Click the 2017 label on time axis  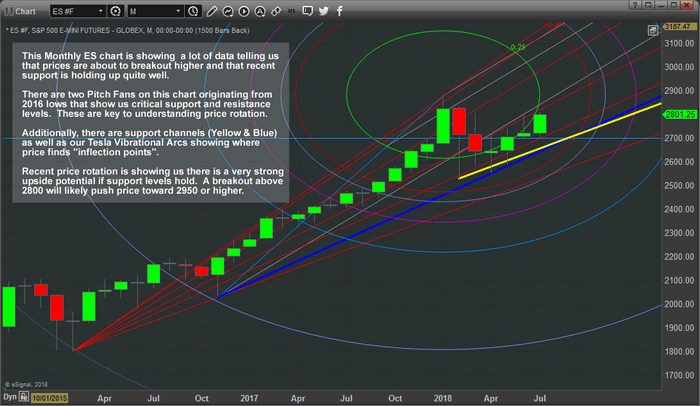pos(249,398)
